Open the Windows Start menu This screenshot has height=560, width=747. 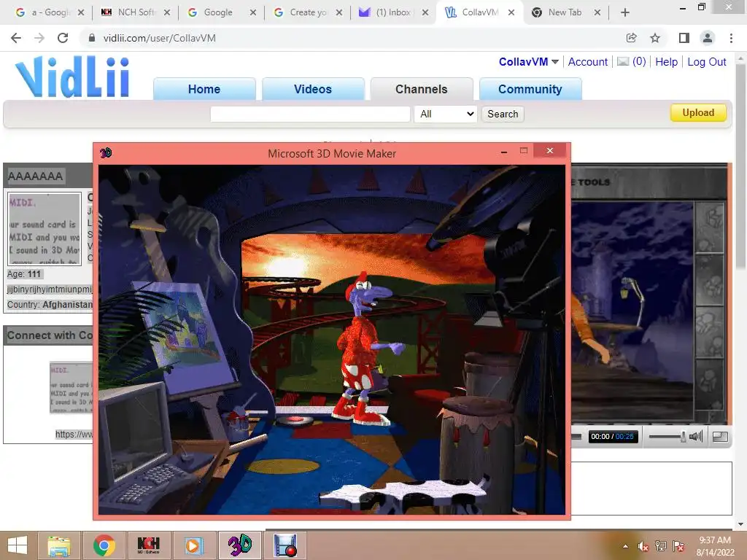pos(18,545)
